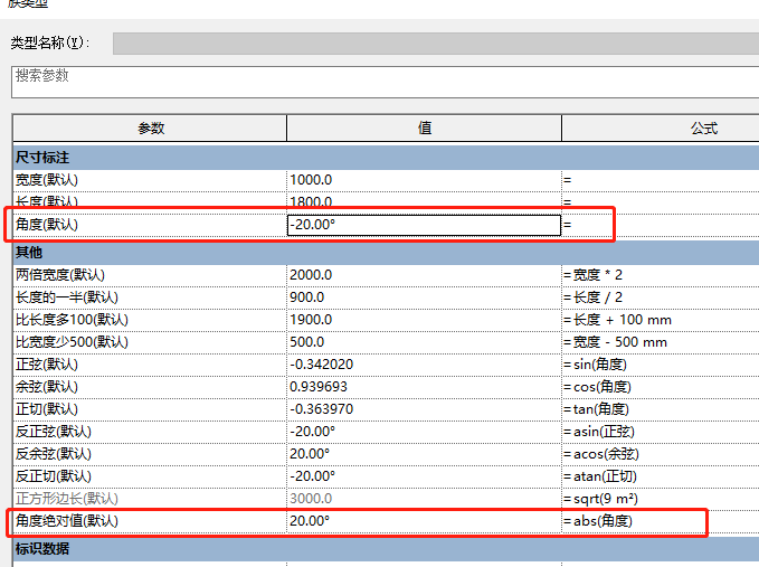Collapse the 其他 group header
This screenshot has width=760, height=568.
tap(386, 252)
